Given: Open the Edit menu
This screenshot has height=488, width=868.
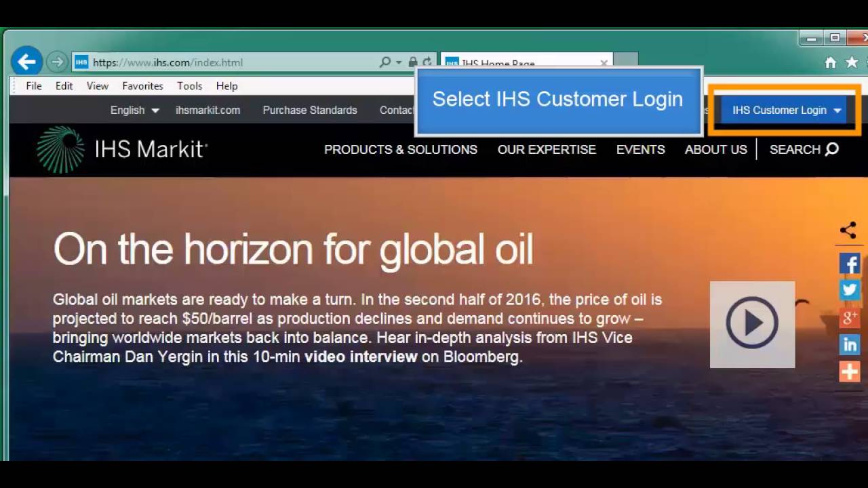Looking at the screenshot, I should (x=64, y=86).
